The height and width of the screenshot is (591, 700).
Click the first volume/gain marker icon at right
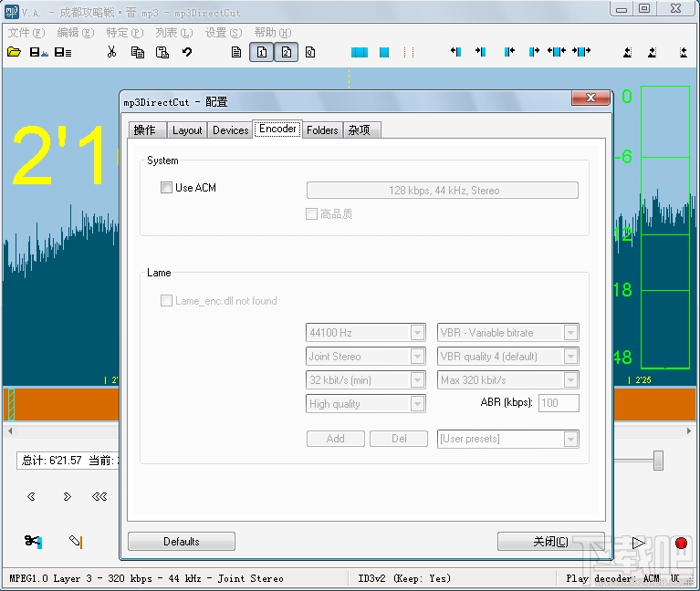[628, 52]
